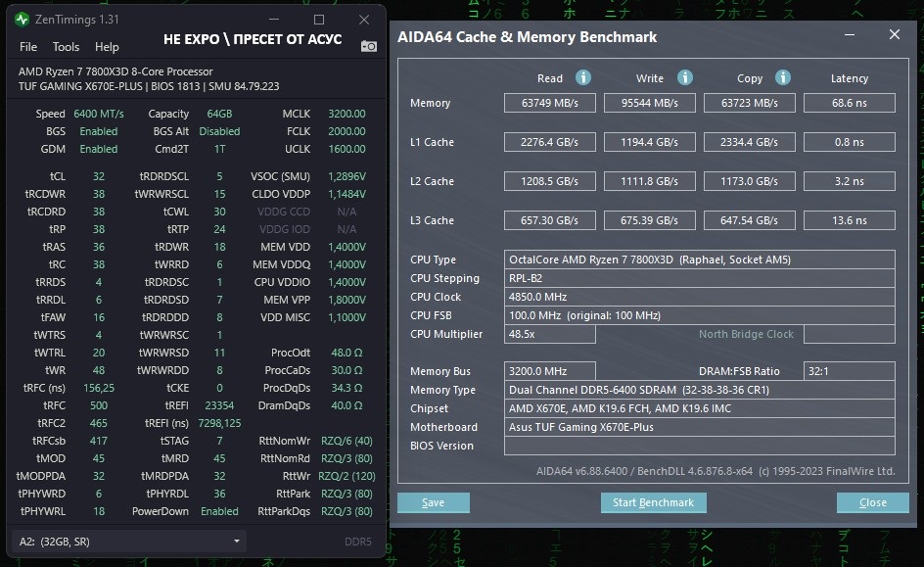Click the ZenTimings app logo icon

[x=22, y=20]
